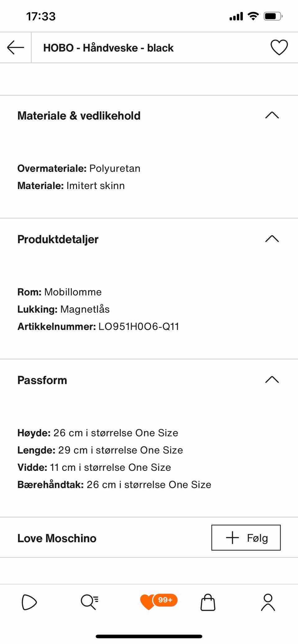Tap the 99+ badge on the heart icon
This screenshot has height=644, width=298.
point(165,600)
